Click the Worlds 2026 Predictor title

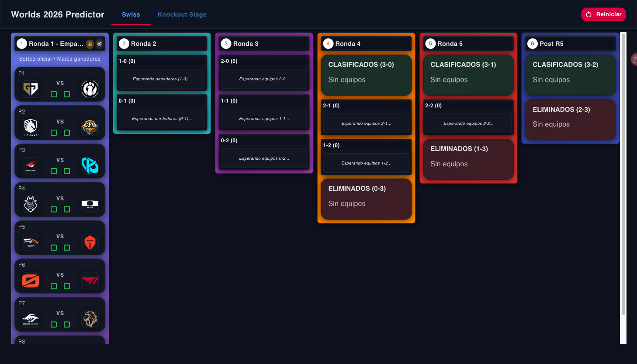click(58, 14)
